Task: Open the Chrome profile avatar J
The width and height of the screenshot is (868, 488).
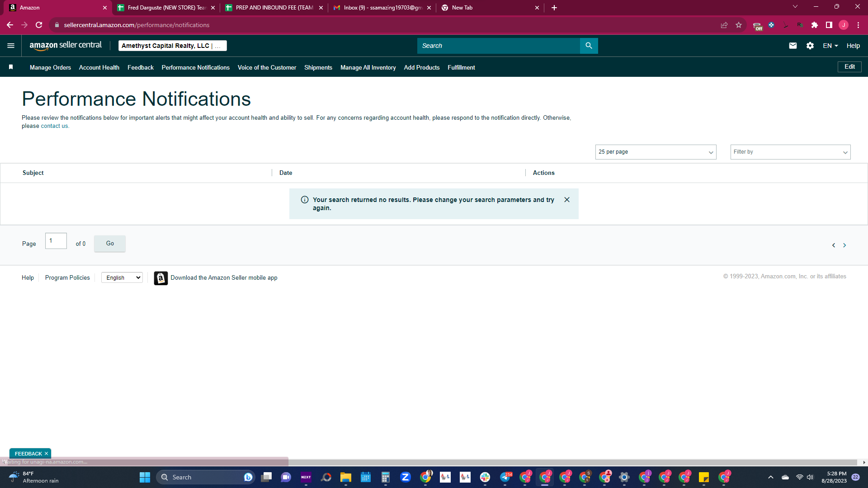Action: click(844, 25)
